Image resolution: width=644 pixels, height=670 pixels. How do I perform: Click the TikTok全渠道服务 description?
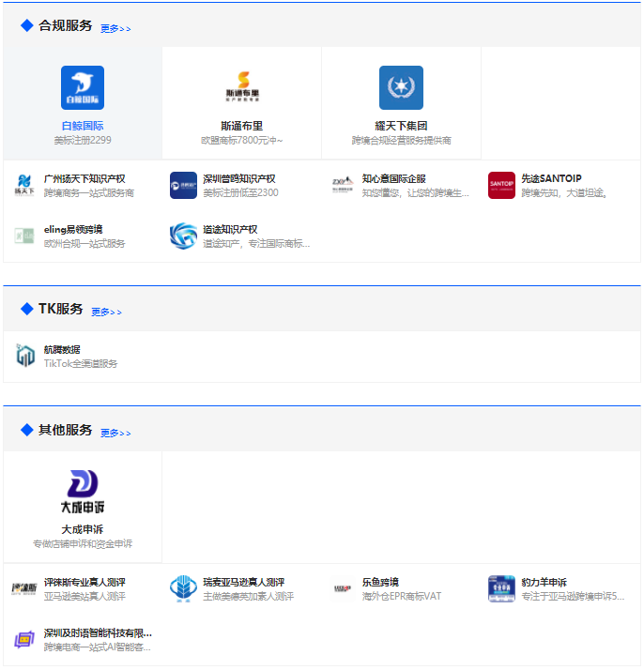81,364
